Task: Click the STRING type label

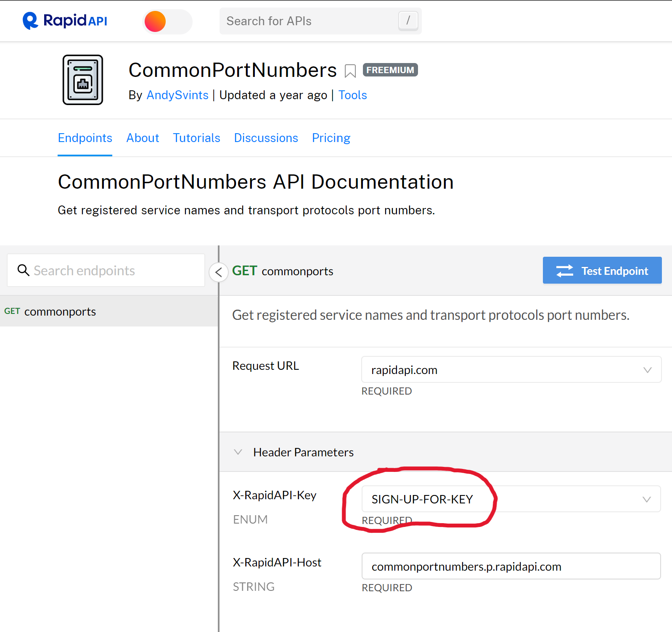Action: (x=254, y=587)
